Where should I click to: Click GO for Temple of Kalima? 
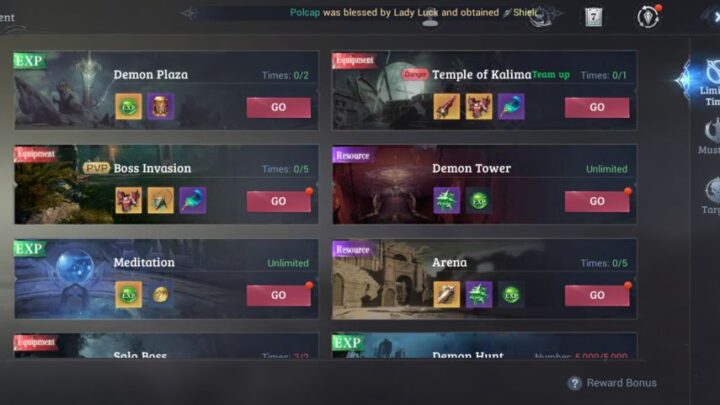[597, 107]
